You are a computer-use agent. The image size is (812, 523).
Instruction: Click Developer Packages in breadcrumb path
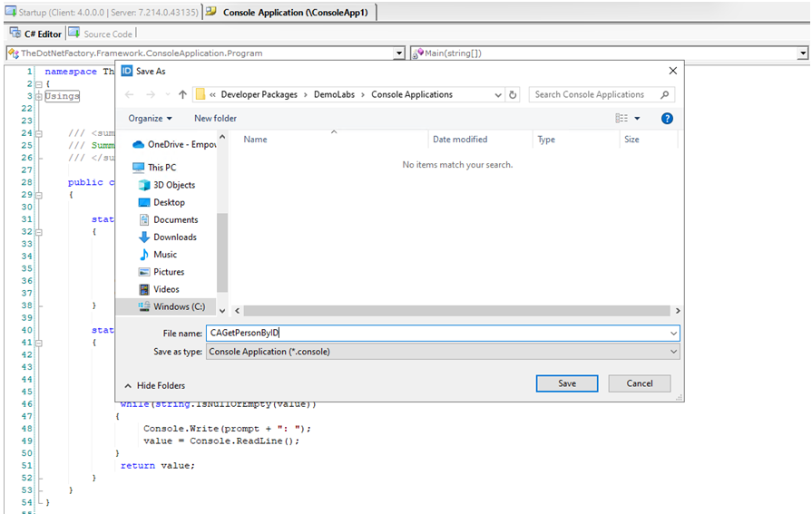click(259, 94)
